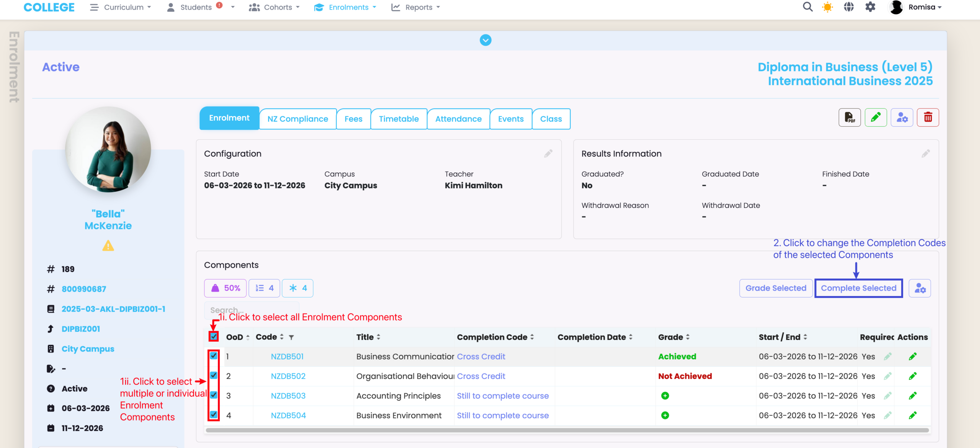Image resolution: width=980 pixels, height=448 pixels.
Task: Uncheck the NZDB502 row checkbox
Action: click(x=214, y=375)
